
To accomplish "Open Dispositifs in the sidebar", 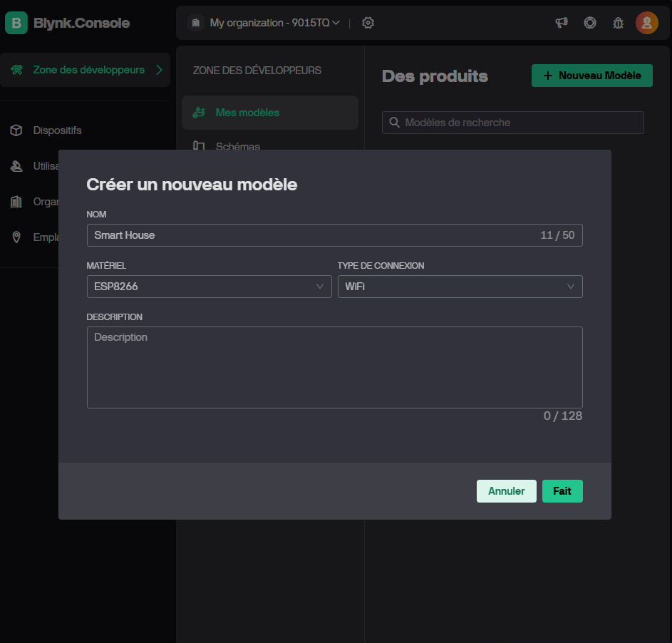I will (x=58, y=130).
